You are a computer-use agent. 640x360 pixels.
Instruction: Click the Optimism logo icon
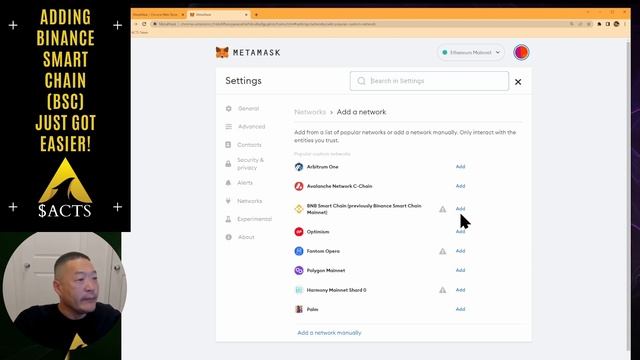click(299, 231)
